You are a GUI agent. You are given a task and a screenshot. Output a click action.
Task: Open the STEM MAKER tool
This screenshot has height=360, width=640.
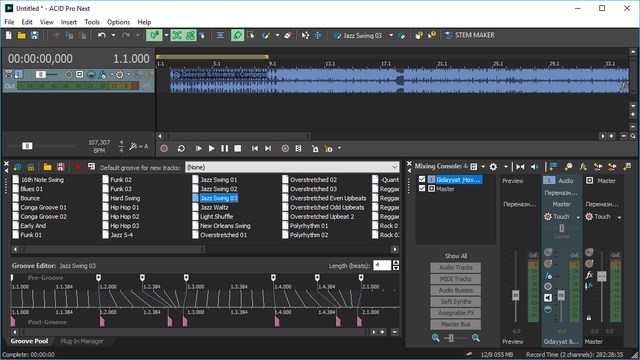click(x=470, y=36)
